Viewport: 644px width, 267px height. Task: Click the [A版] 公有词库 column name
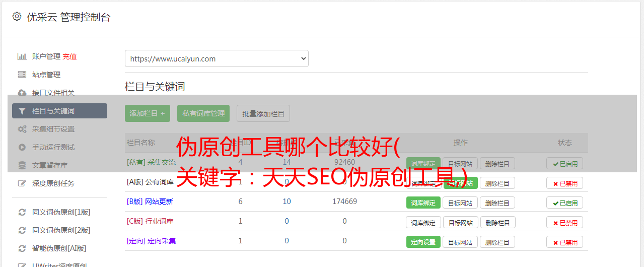150,182
